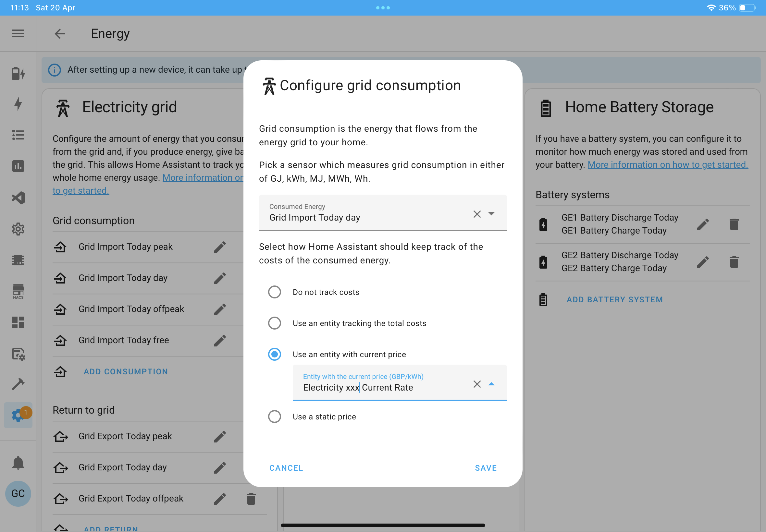Delete Grid Export Today offpeak entry
This screenshot has height=532, width=766.
coord(251,499)
